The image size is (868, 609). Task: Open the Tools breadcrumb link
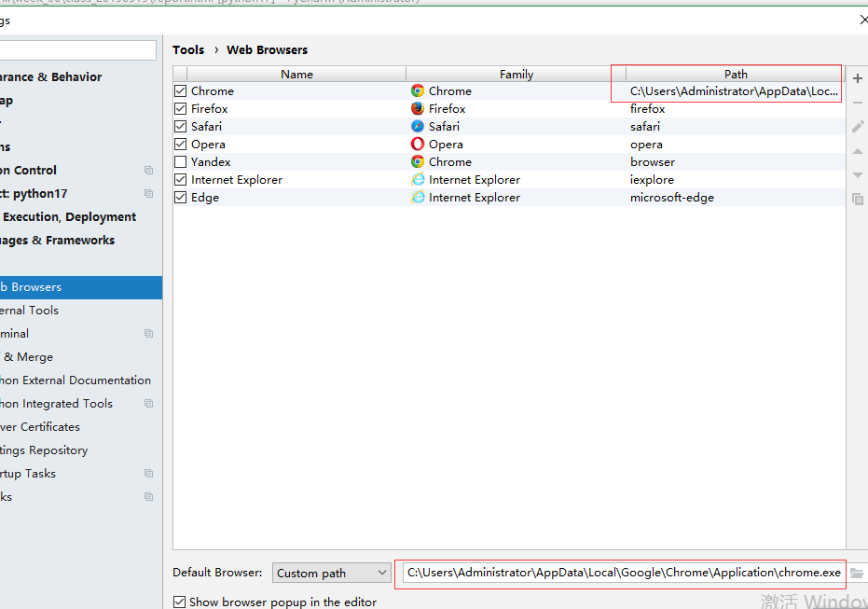pyautogui.click(x=188, y=49)
